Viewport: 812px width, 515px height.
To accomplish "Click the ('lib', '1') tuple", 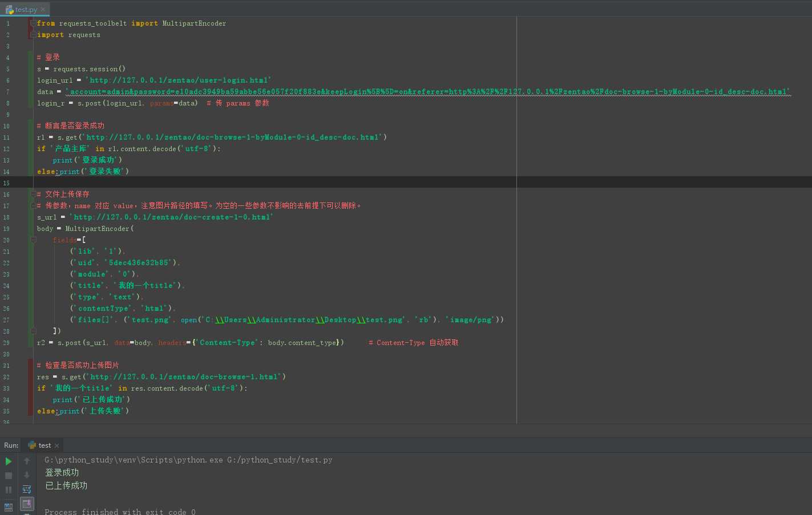I will [x=97, y=252].
